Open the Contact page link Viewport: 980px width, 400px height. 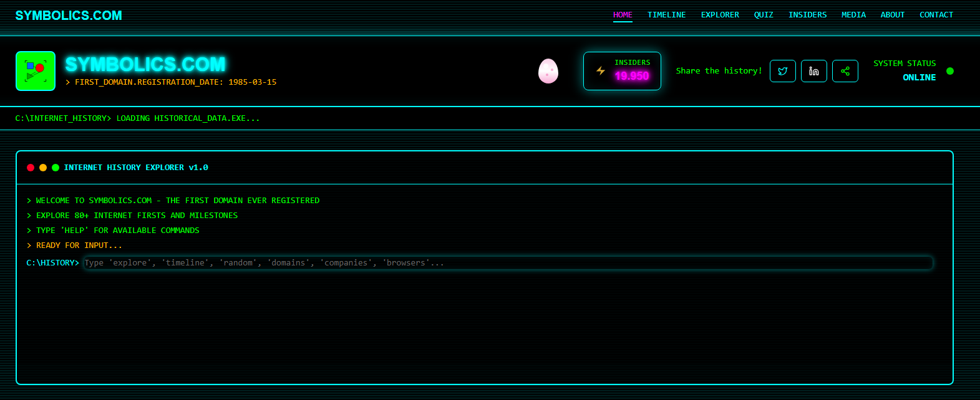(x=936, y=15)
